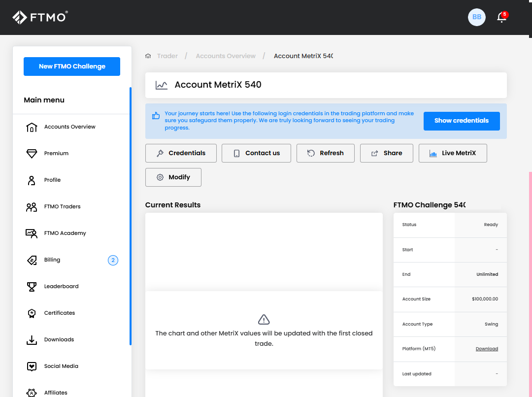
Task: Click New FTMO Challenge button
Action: [x=72, y=66]
